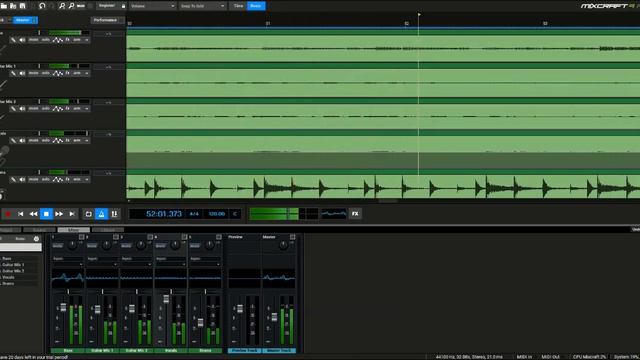Click the Undo arrow icon

coord(42,6)
